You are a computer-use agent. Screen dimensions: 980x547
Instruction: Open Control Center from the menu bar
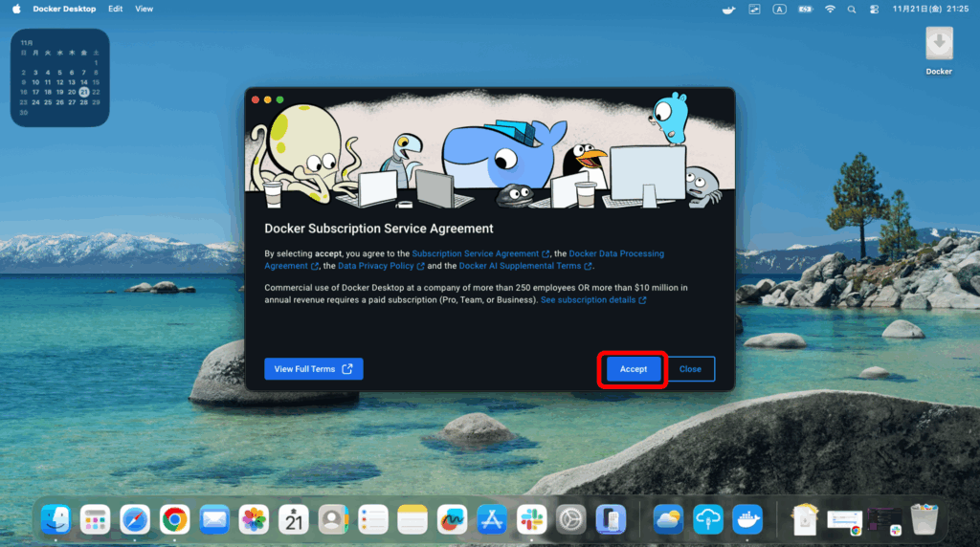[874, 9]
